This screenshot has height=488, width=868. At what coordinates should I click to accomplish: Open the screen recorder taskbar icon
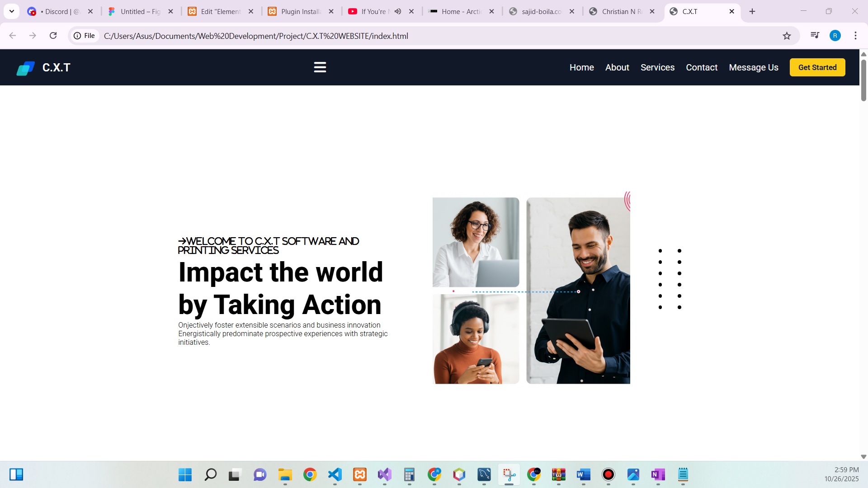[x=609, y=474]
